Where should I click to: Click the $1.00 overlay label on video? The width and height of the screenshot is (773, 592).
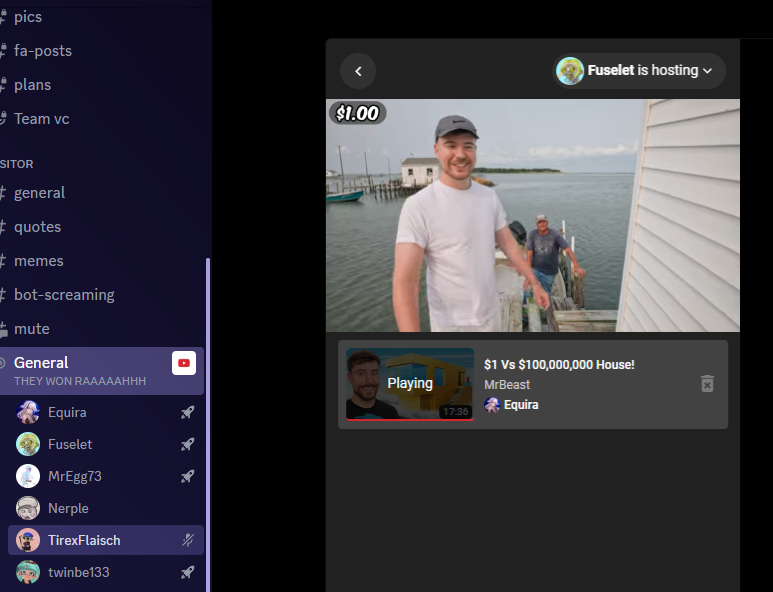357,113
